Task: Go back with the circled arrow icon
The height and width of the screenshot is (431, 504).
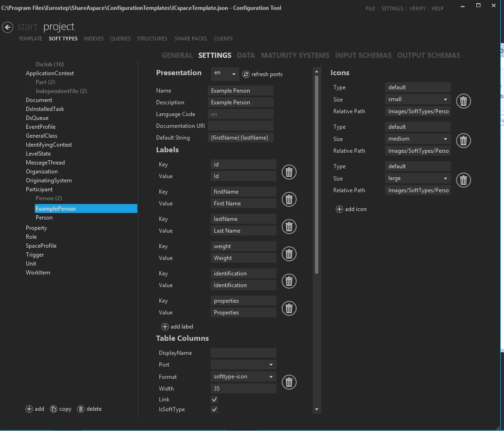Action: [x=8, y=27]
